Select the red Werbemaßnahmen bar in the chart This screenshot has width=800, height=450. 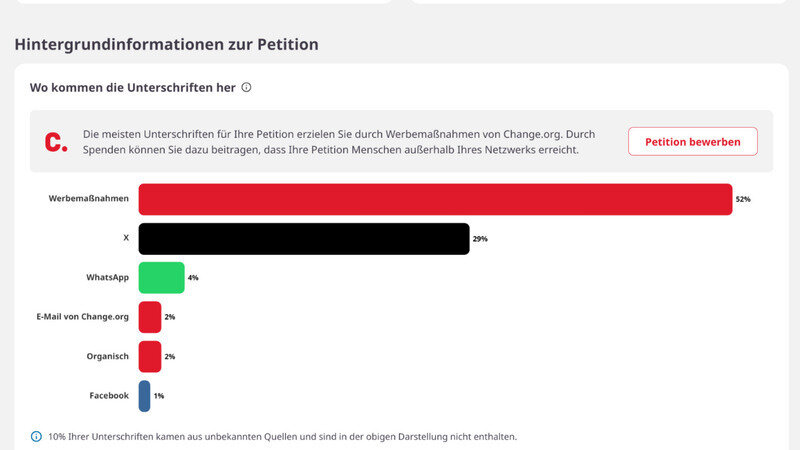coord(435,199)
